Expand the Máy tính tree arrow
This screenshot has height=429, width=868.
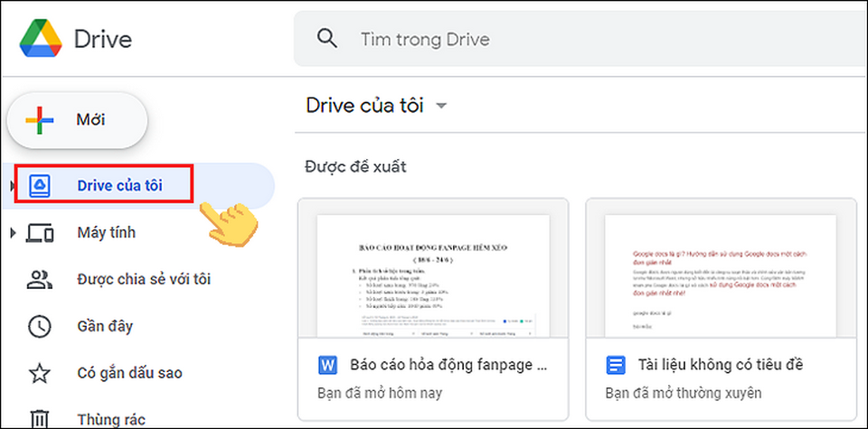point(12,233)
